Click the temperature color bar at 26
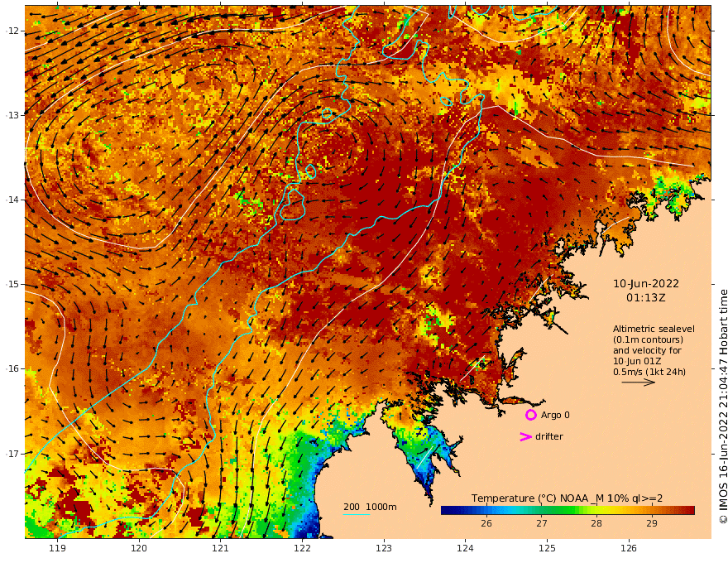728x563 pixels. [x=486, y=510]
